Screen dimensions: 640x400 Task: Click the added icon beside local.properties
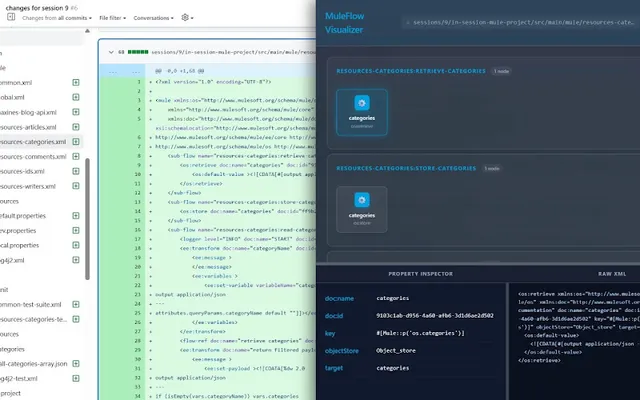coord(76,245)
